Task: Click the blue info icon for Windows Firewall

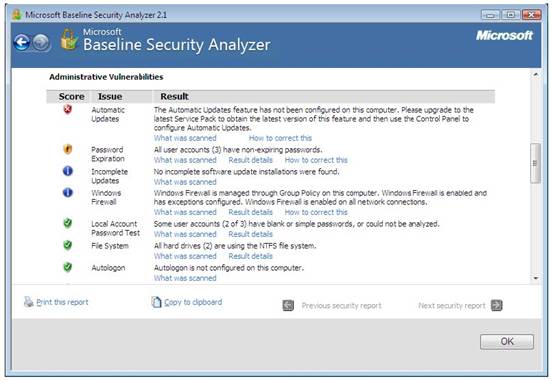Action: click(x=68, y=193)
